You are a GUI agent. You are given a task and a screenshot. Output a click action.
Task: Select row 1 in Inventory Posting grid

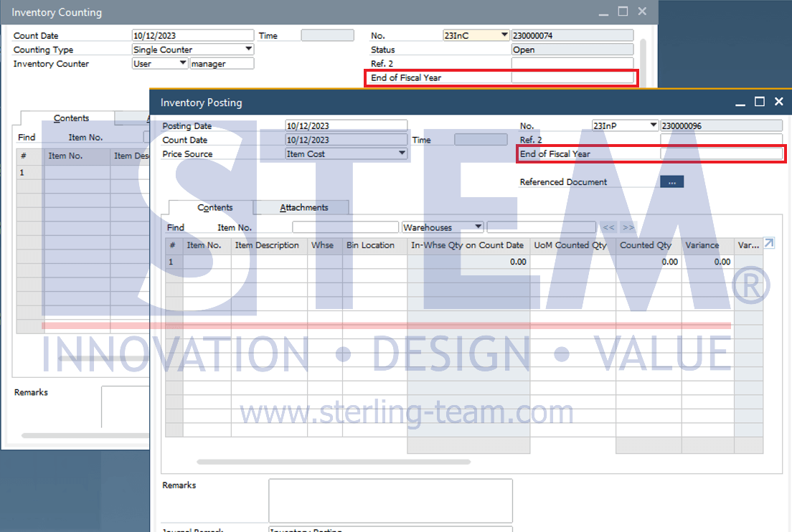tap(174, 262)
